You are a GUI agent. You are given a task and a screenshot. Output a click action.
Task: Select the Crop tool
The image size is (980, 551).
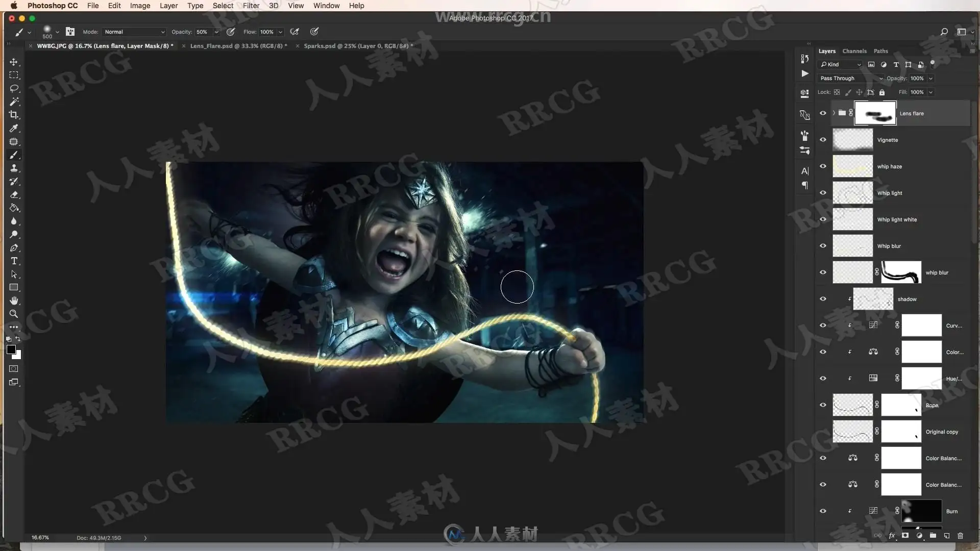[x=14, y=115]
